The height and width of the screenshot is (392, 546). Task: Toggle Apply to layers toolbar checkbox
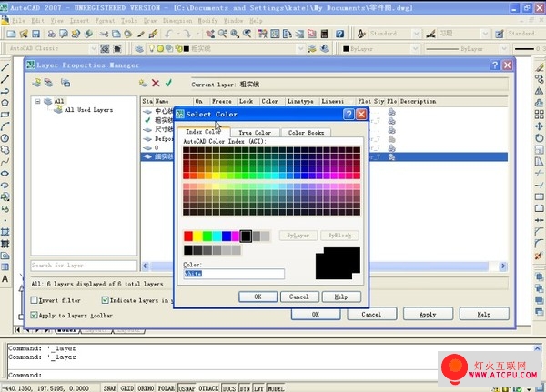point(35,315)
